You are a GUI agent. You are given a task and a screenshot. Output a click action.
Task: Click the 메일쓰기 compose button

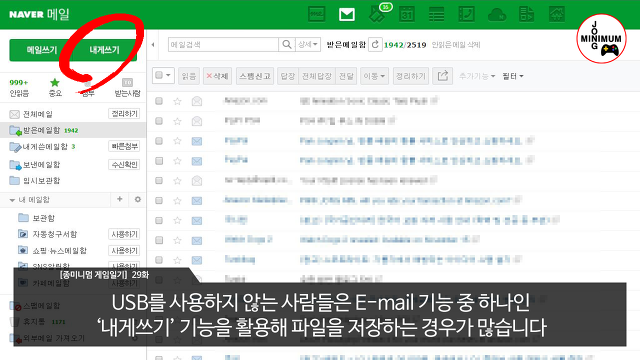point(42,50)
